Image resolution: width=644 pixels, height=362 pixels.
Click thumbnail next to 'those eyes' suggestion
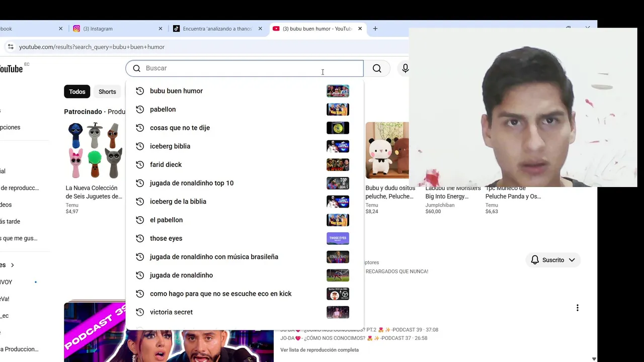(x=338, y=238)
